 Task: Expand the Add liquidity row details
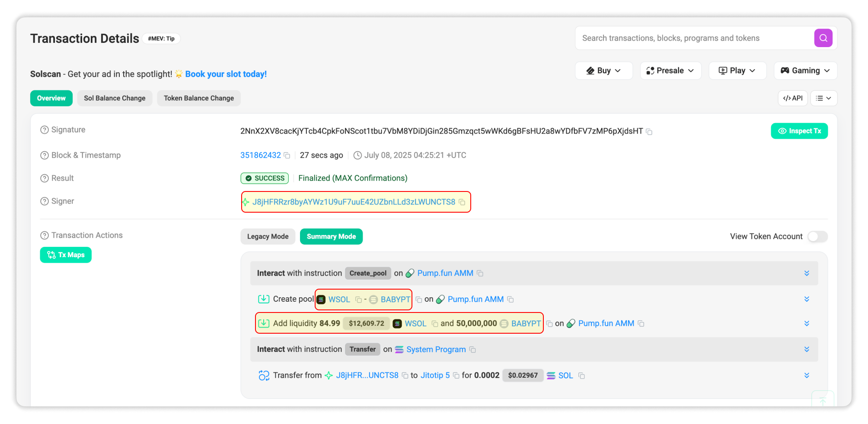[806, 323]
